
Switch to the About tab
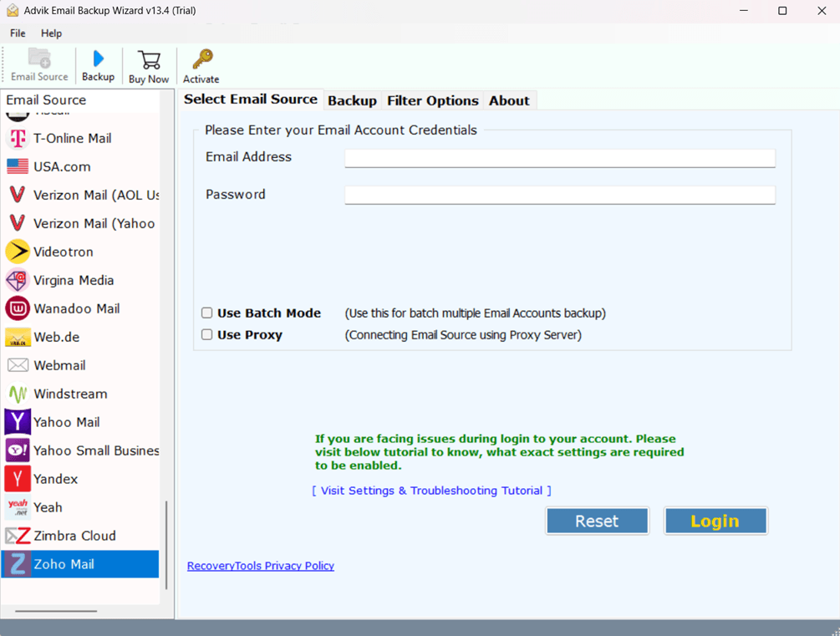pos(509,101)
